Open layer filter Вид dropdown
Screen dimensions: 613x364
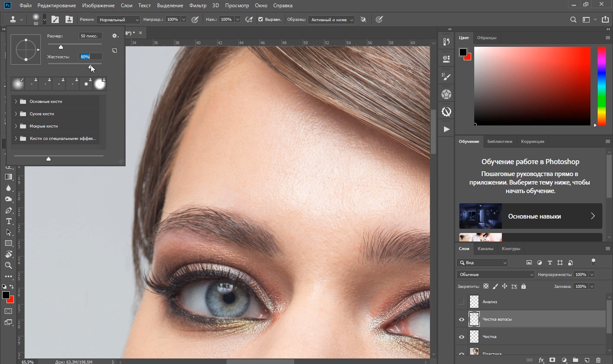[x=482, y=263]
